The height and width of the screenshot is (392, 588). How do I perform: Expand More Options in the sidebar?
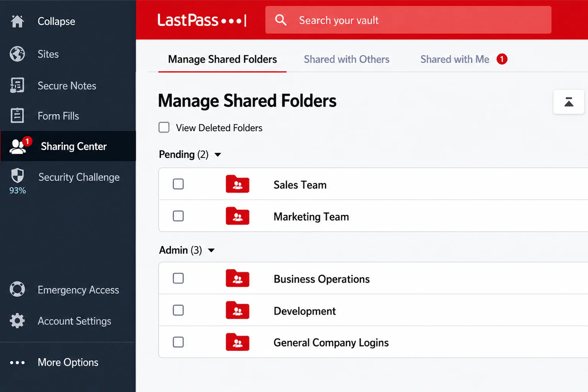(x=68, y=362)
